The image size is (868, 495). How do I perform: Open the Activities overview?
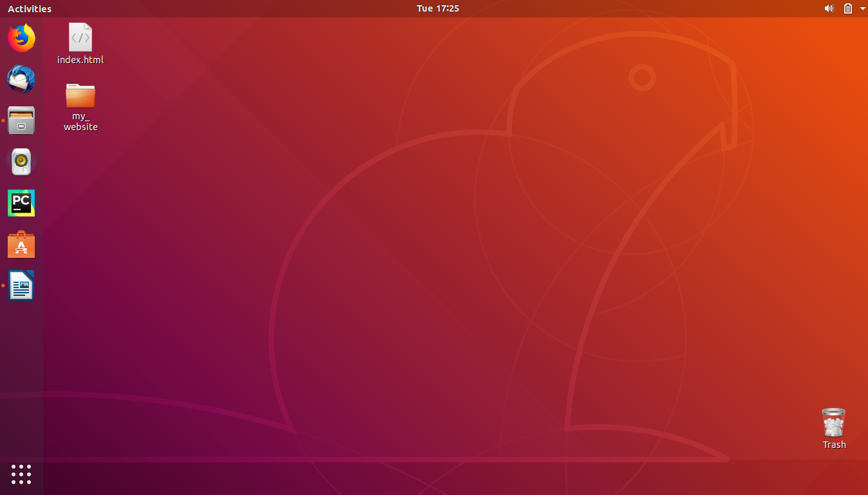point(30,8)
